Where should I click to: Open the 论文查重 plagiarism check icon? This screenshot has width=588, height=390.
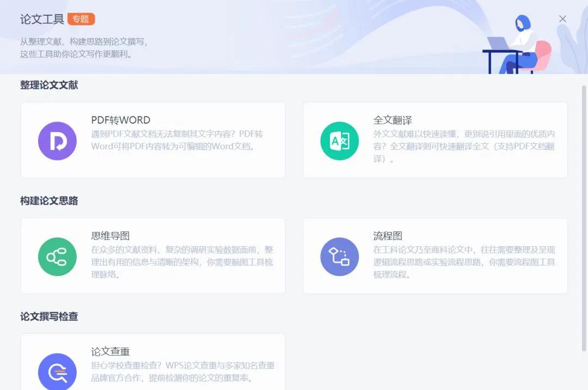point(57,371)
